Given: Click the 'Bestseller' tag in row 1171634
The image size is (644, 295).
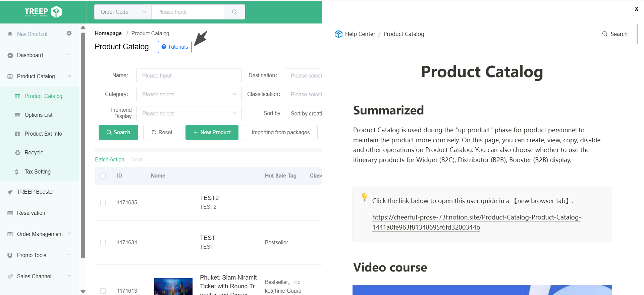Looking at the screenshot, I should pos(276,242).
